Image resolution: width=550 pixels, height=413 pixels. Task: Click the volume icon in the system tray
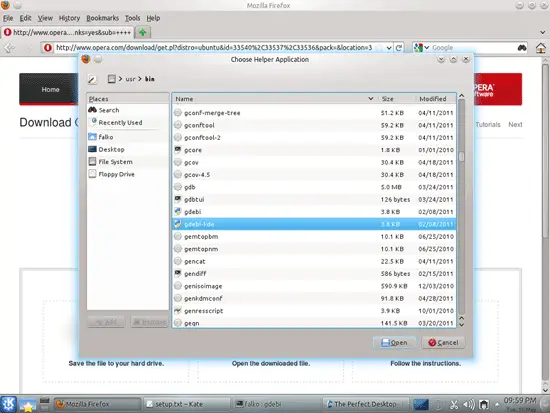pyautogui.click(x=469, y=405)
